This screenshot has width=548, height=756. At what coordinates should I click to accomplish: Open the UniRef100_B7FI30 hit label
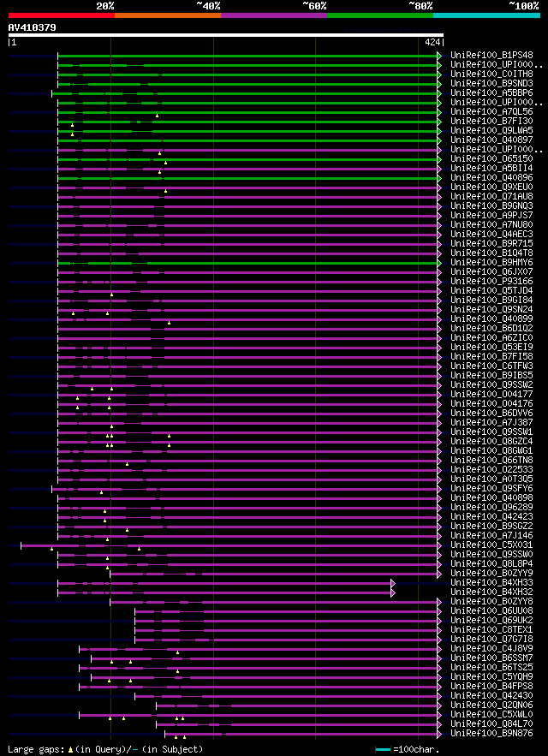491,122
